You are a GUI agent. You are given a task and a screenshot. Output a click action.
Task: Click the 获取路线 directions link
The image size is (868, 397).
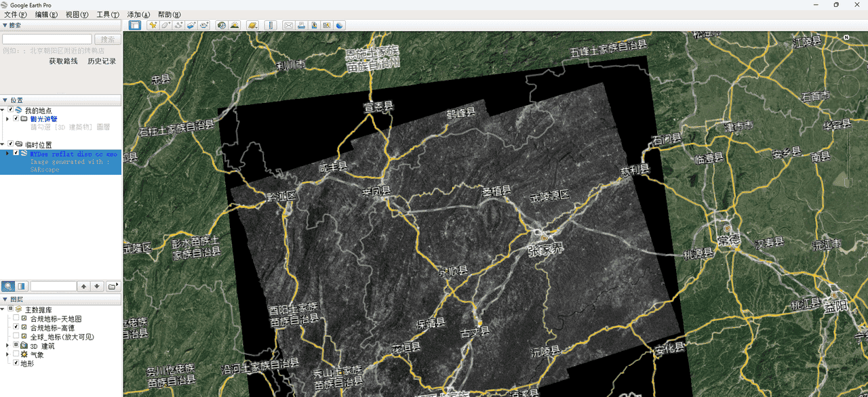63,61
